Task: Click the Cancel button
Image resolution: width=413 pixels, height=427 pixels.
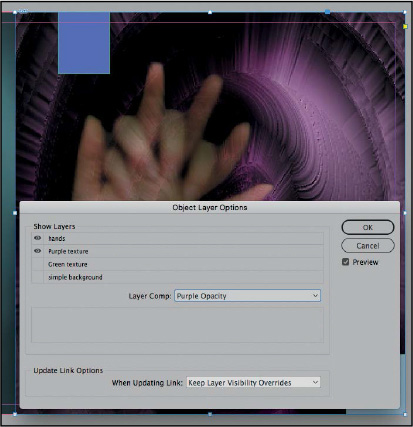Action: 368,246
